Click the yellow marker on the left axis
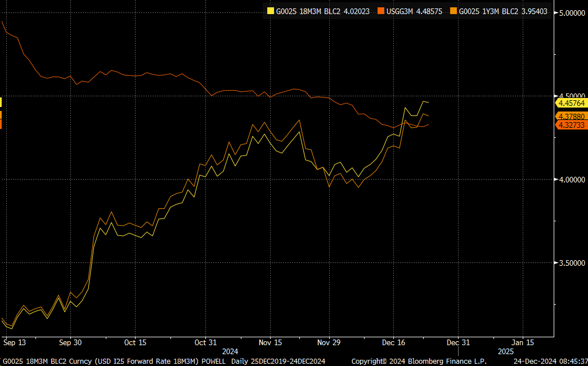Image resolution: width=588 pixels, height=366 pixels. (2, 101)
